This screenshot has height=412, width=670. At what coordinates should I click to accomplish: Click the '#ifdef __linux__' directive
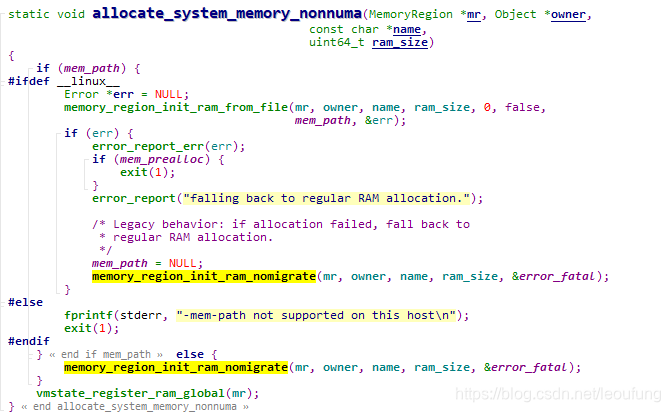(64, 81)
